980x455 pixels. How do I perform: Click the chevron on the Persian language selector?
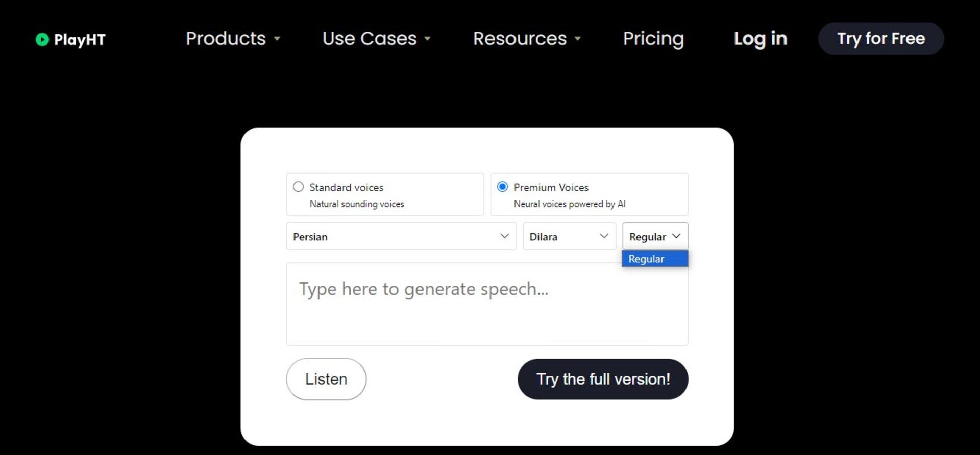(x=504, y=236)
